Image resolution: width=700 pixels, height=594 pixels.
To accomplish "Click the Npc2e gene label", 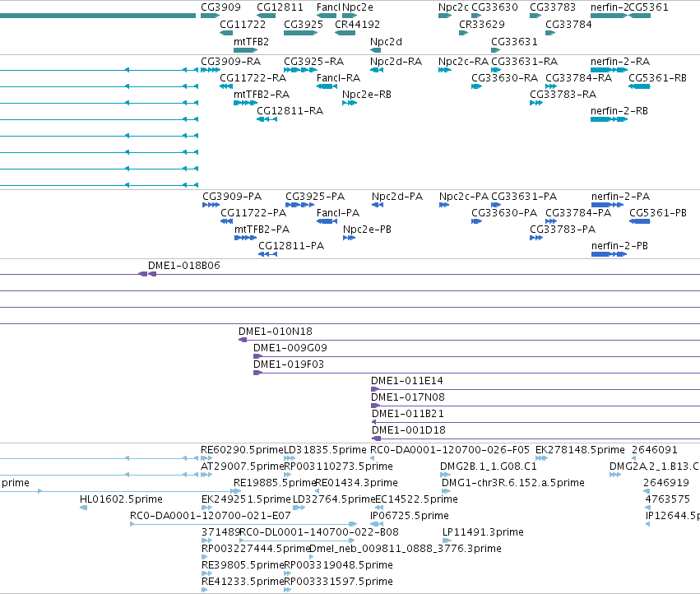I will 358,7.
